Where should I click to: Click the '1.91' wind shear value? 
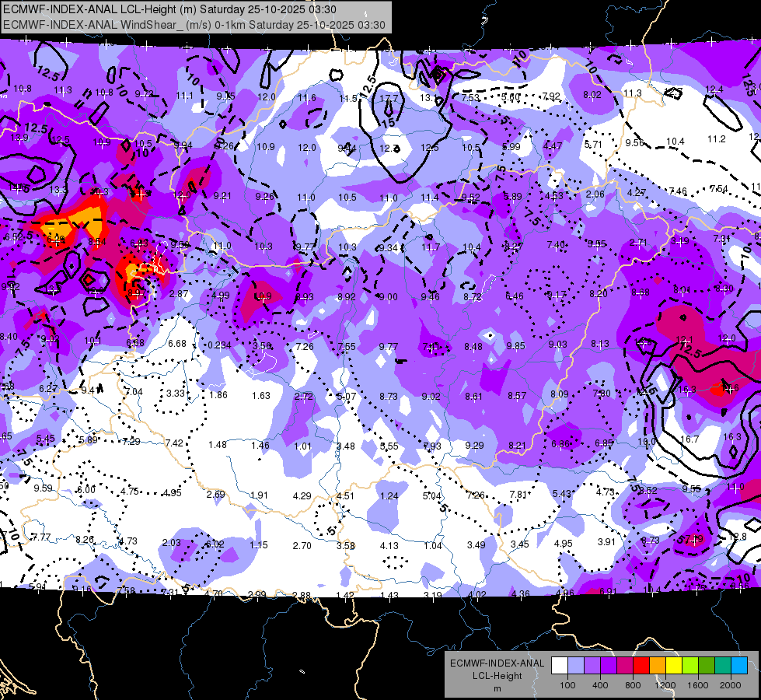pos(259,495)
